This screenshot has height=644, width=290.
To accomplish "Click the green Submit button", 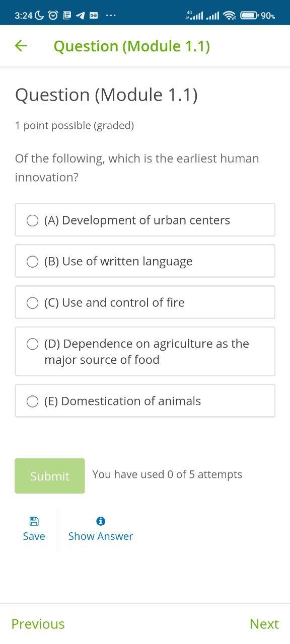I will coord(50,476).
